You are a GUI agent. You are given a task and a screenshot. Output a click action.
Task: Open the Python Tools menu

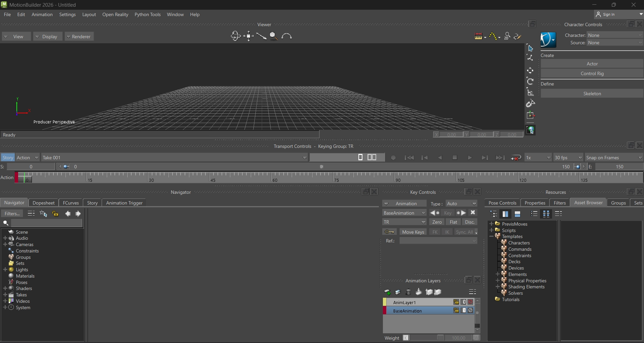pyautogui.click(x=147, y=14)
